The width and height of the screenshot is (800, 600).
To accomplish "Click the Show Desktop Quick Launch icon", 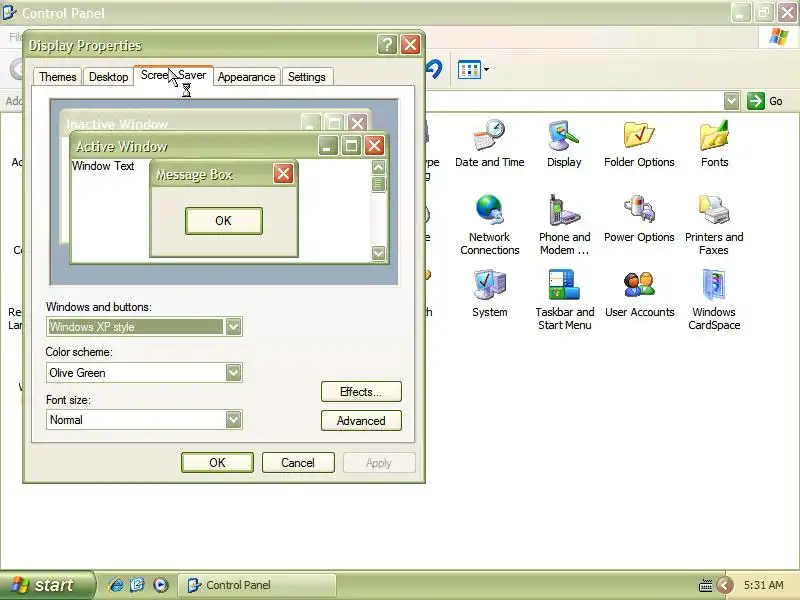I will [x=138, y=585].
